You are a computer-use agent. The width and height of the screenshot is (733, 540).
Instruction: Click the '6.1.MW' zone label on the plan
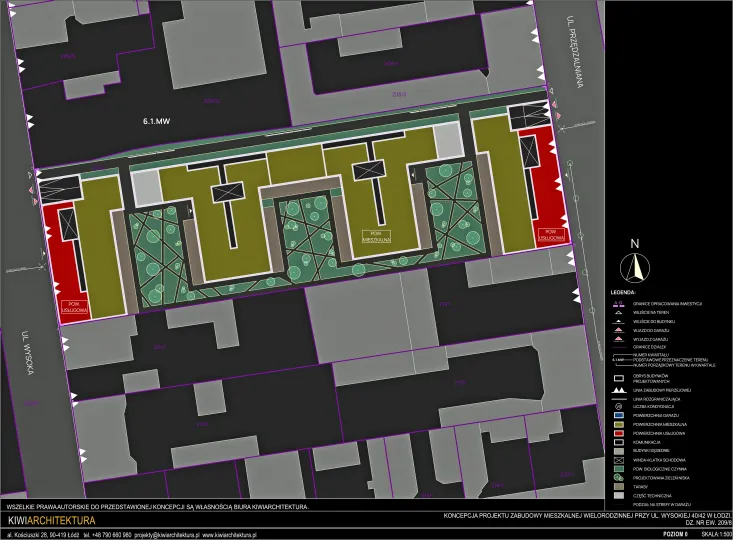159,121
